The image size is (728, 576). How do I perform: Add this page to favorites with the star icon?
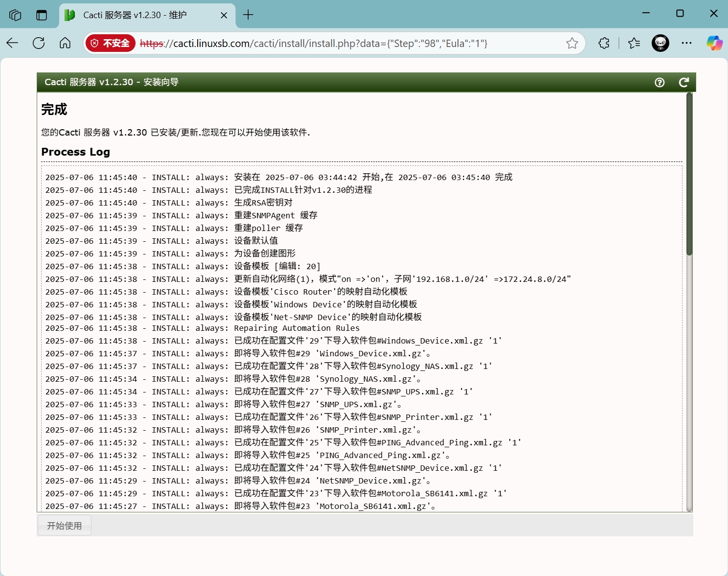tap(572, 43)
